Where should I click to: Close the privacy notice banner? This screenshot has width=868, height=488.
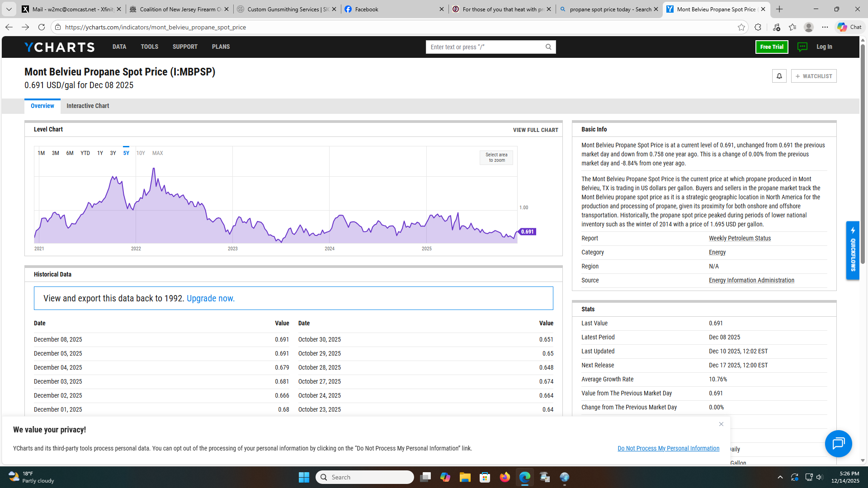click(x=721, y=424)
